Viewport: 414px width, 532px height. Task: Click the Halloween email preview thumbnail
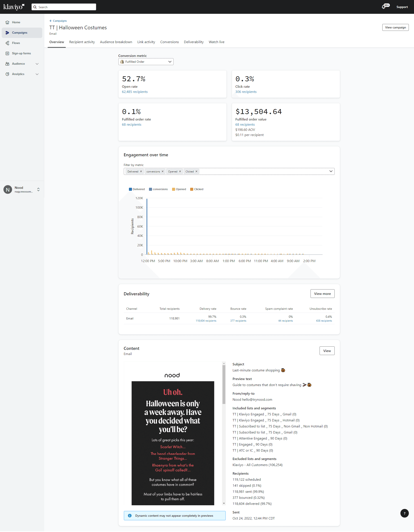click(173, 443)
